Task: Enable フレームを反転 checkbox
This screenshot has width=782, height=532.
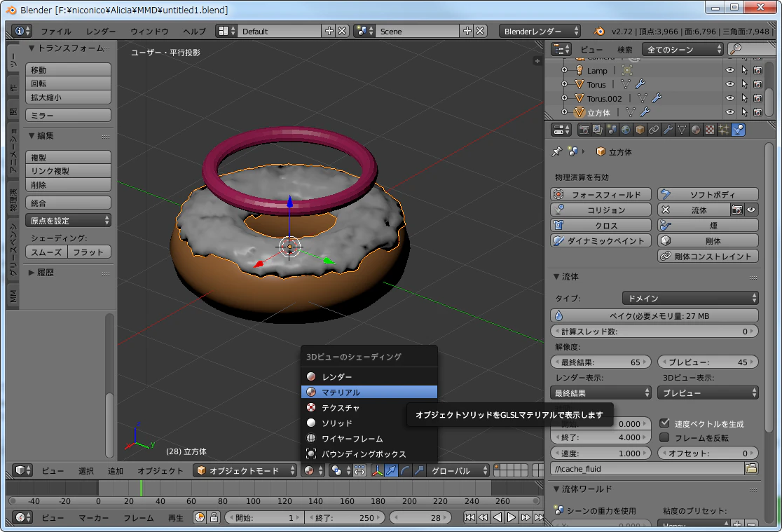Action: [x=664, y=437]
